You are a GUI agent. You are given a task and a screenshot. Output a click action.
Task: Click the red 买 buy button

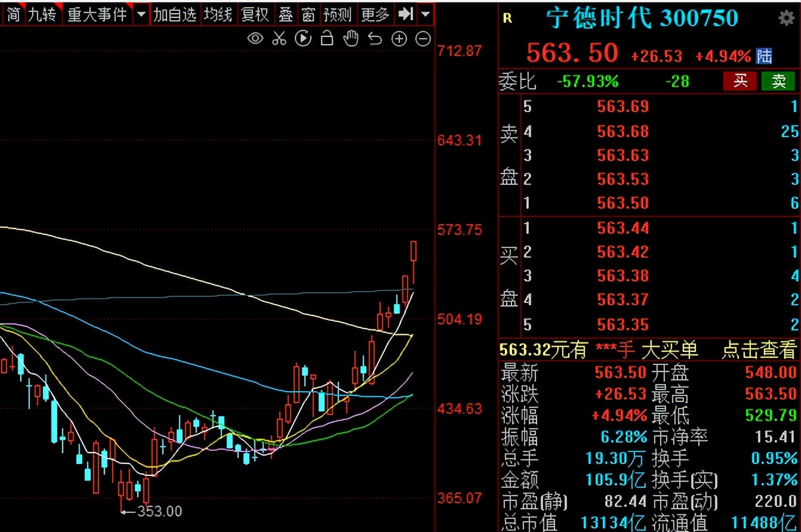pyautogui.click(x=740, y=81)
